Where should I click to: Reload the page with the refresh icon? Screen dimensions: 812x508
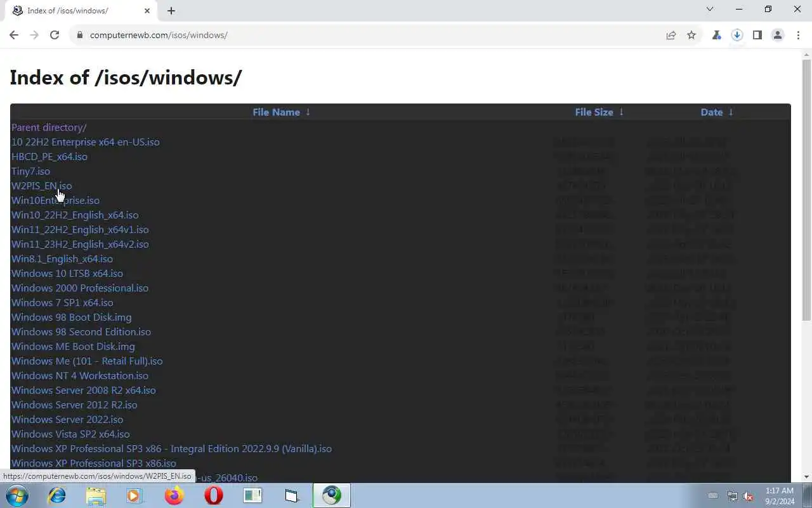click(55, 35)
